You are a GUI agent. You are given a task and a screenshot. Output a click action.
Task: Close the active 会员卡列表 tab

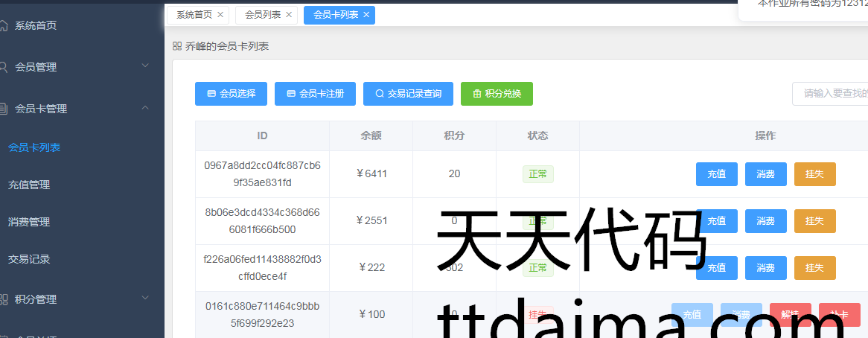366,15
